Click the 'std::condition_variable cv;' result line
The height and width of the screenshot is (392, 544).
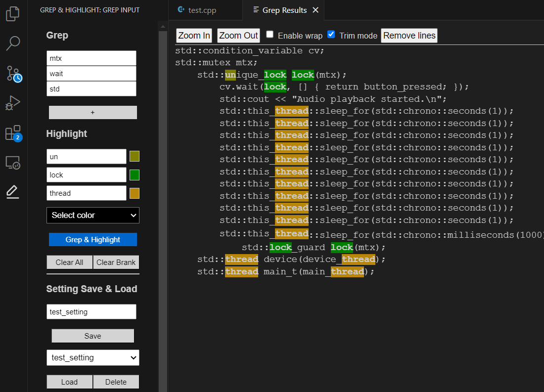click(249, 50)
